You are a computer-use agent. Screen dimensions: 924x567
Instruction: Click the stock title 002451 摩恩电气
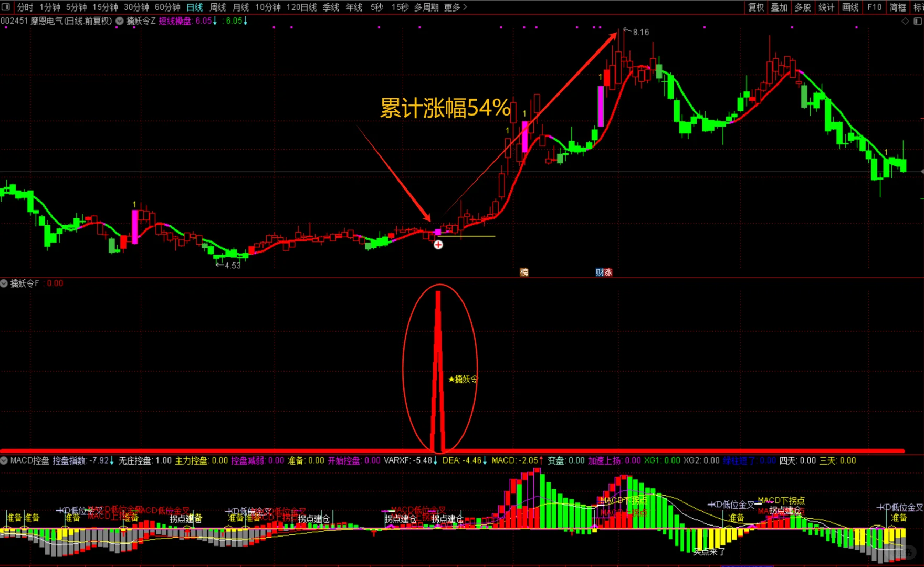tap(56, 21)
